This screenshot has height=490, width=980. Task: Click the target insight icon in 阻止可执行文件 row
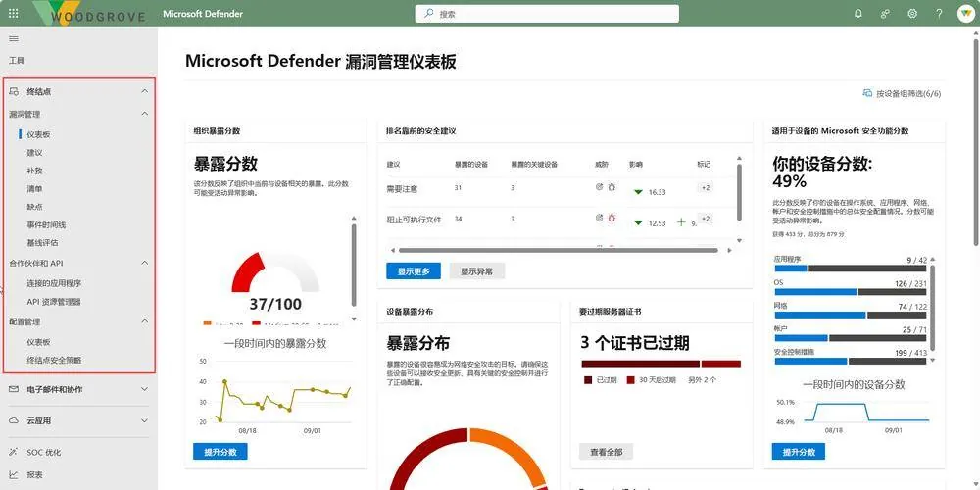[x=600, y=218]
